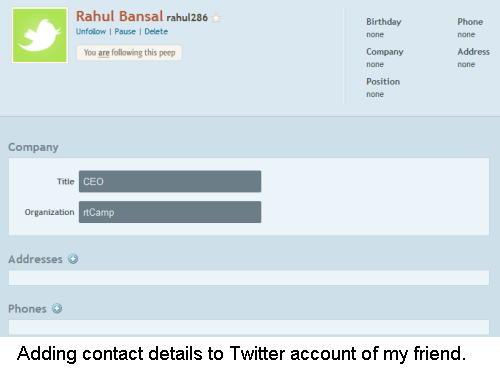Click the Title field containing CEO
Viewport: 500px width, 373px height.
pyautogui.click(x=170, y=181)
